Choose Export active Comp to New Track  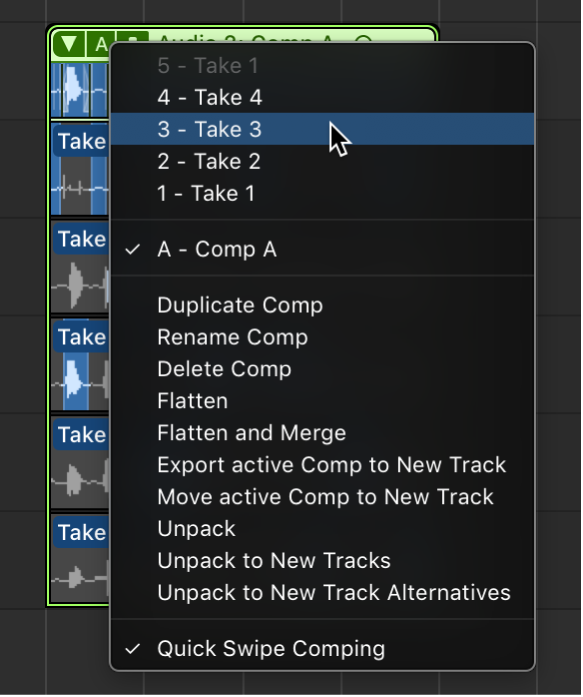[323, 465]
